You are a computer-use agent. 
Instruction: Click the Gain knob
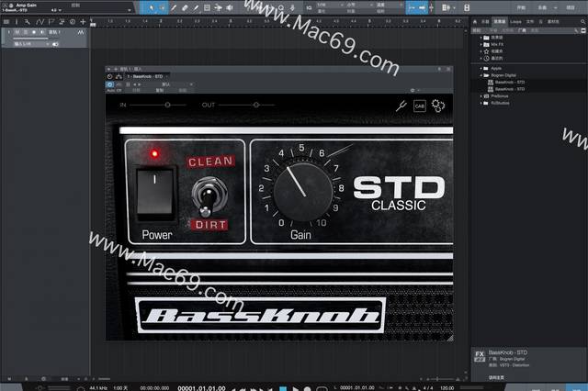pos(303,191)
